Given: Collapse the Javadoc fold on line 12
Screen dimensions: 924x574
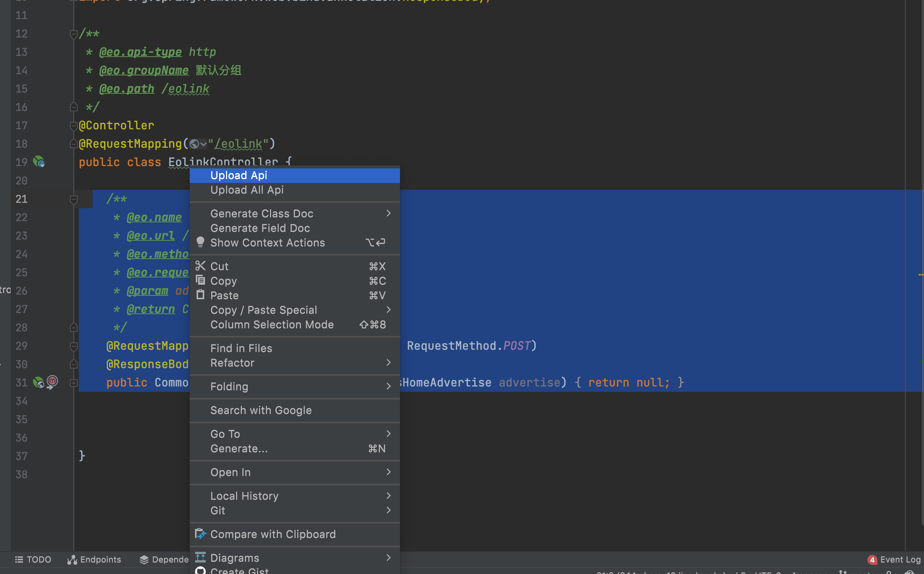Looking at the screenshot, I should [74, 34].
